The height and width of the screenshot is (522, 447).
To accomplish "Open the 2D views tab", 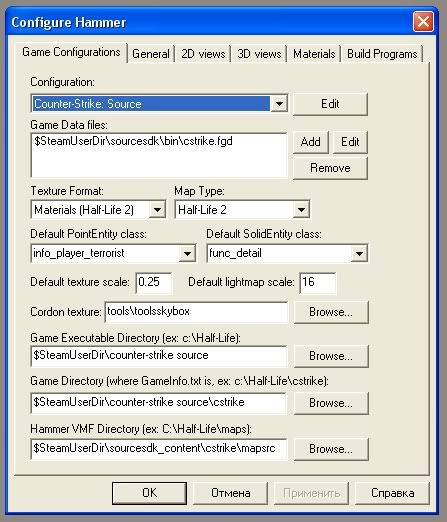I will 203,54.
